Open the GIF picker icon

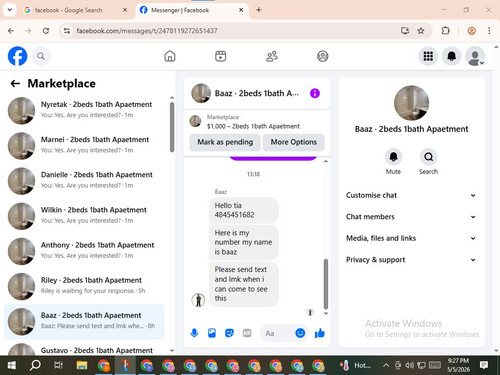[247, 333]
